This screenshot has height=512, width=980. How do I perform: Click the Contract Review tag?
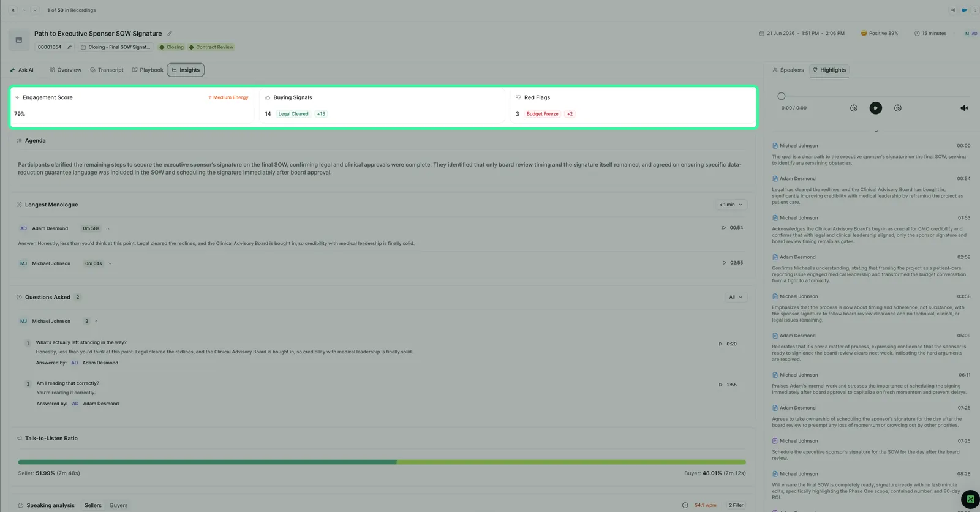[x=211, y=47]
